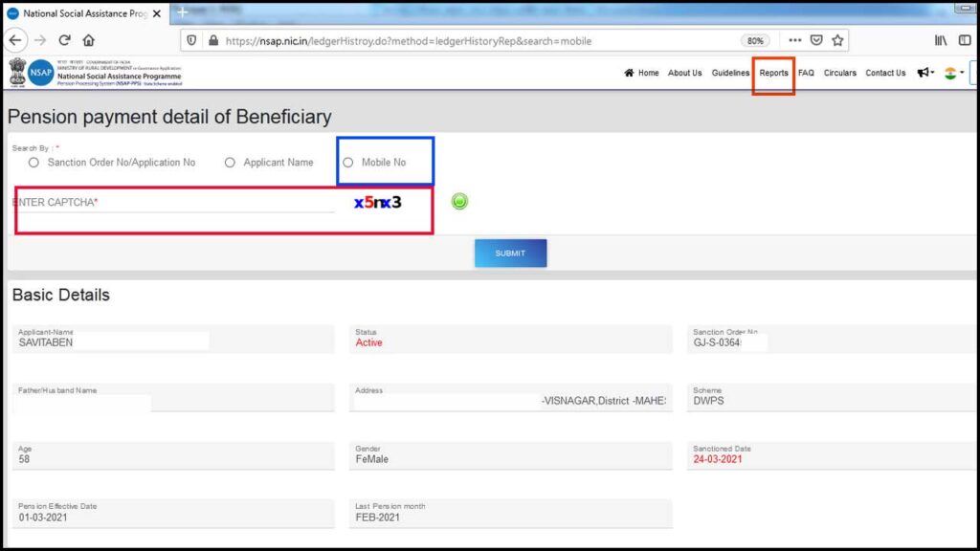Select the Applicant Name radio button

[230, 162]
